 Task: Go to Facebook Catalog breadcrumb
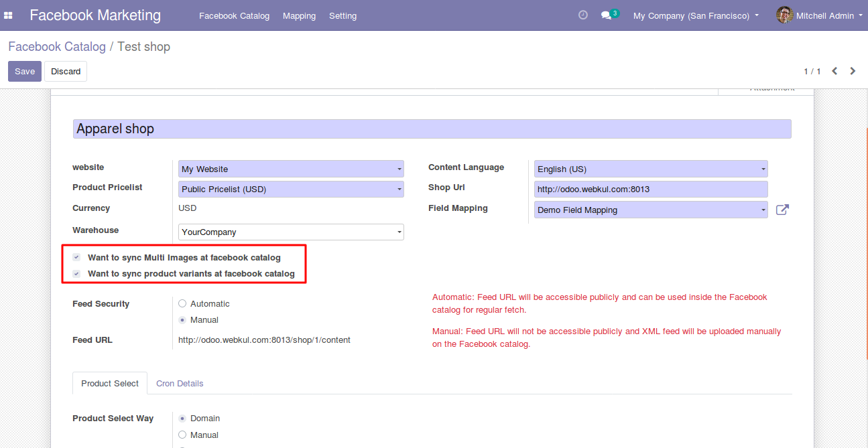[x=57, y=46]
